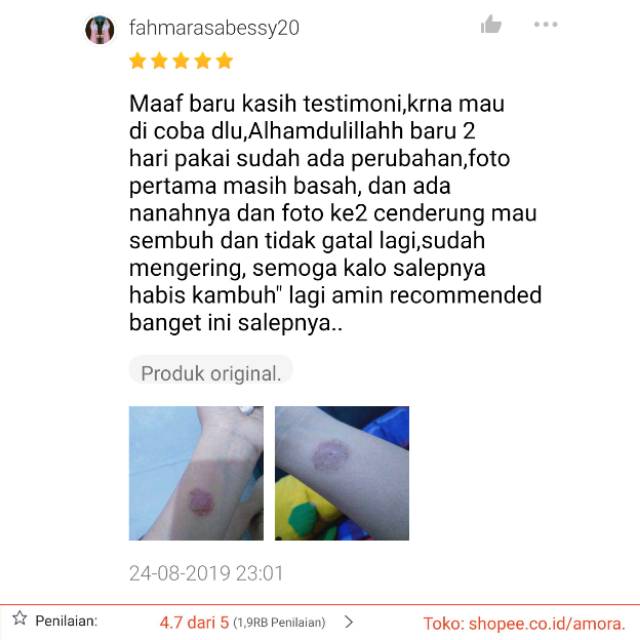640x640 pixels.
Task: Like the review with thumbs-up icon
Action: (x=491, y=24)
